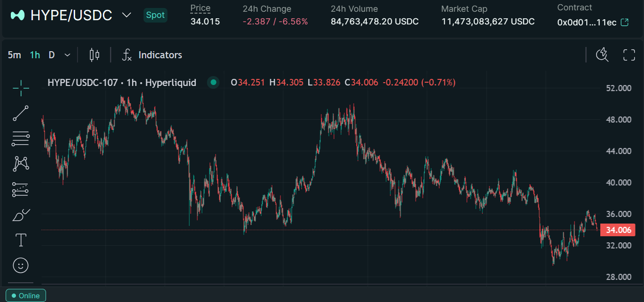Screen dimensions: 644x302
Task: Open the Fibonacci retracement tool
Action: [21, 139]
